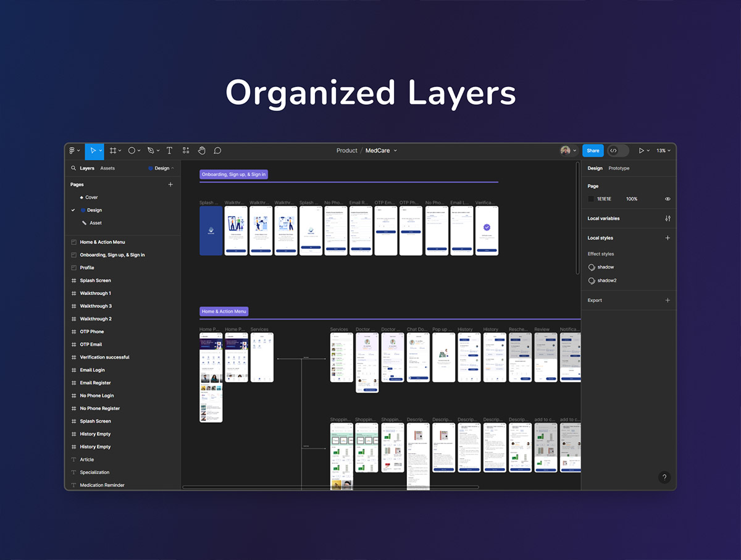Add a new page with plus icon
The width and height of the screenshot is (741, 560).
[x=170, y=185]
